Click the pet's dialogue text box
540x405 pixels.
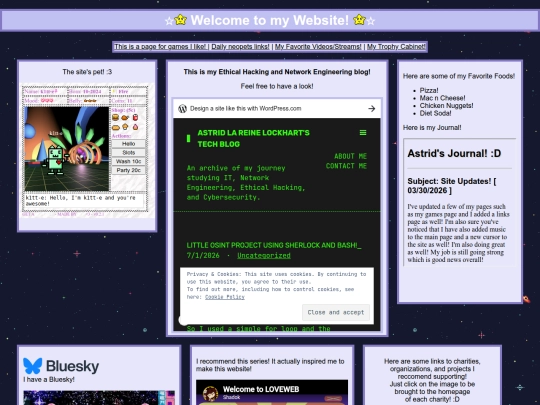85,201
